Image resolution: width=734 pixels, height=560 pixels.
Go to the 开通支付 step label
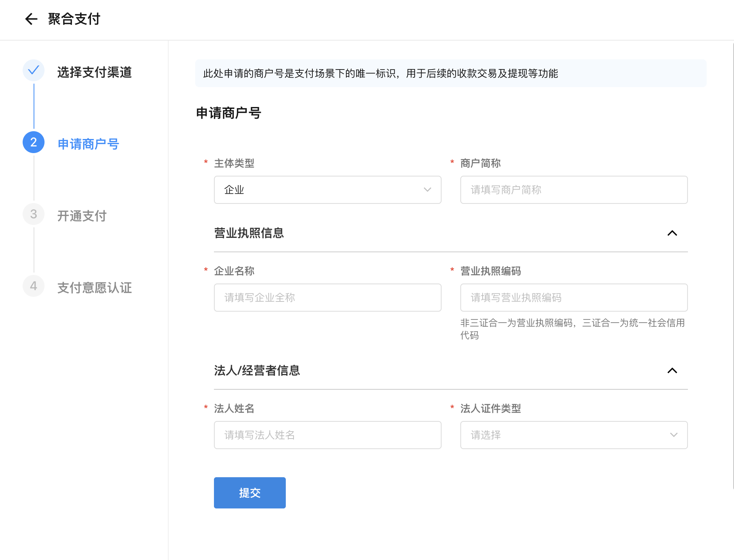pos(82,216)
